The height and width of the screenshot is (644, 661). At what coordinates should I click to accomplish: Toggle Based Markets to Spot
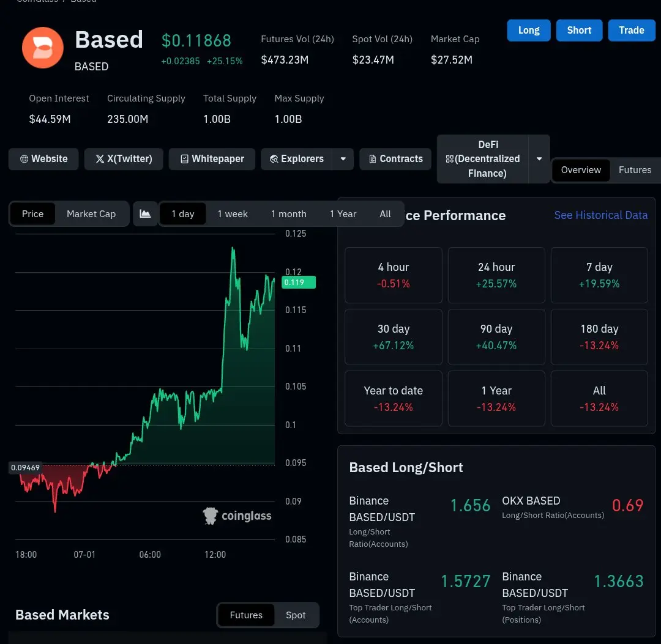tap(296, 615)
